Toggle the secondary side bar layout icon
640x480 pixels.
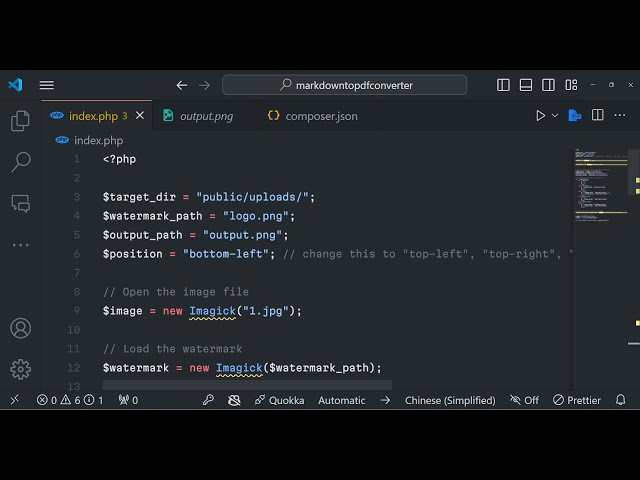click(x=549, y=85)
